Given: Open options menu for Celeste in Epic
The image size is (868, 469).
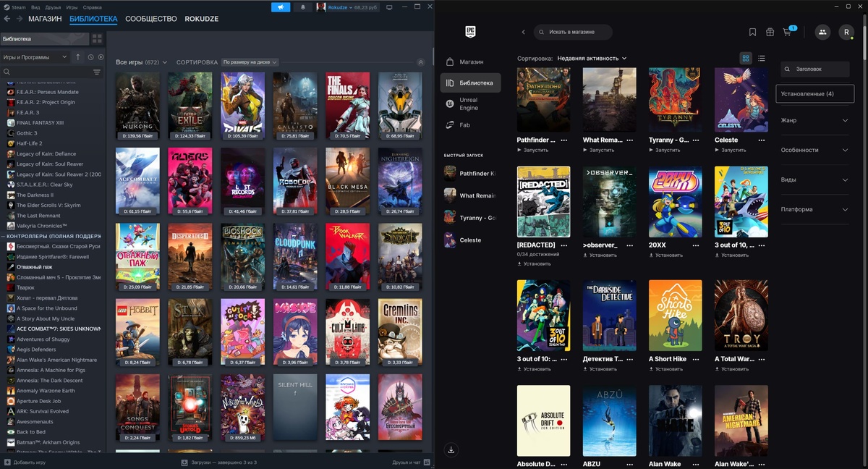Looking at the screenshot, I should coord(762,140).
